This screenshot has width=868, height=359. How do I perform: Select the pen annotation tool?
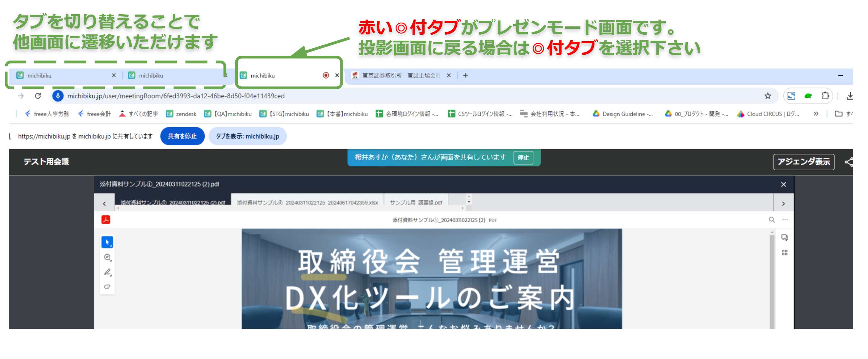[x=107, y=272]
